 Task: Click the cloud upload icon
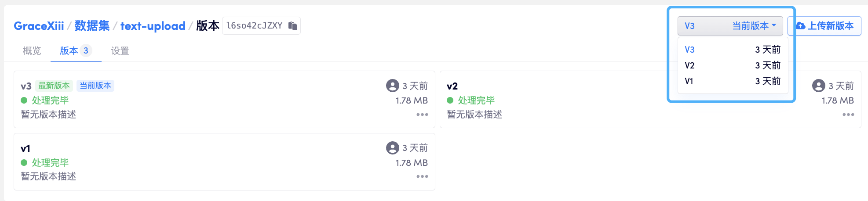pyautogui.click(x=800, y=26)
